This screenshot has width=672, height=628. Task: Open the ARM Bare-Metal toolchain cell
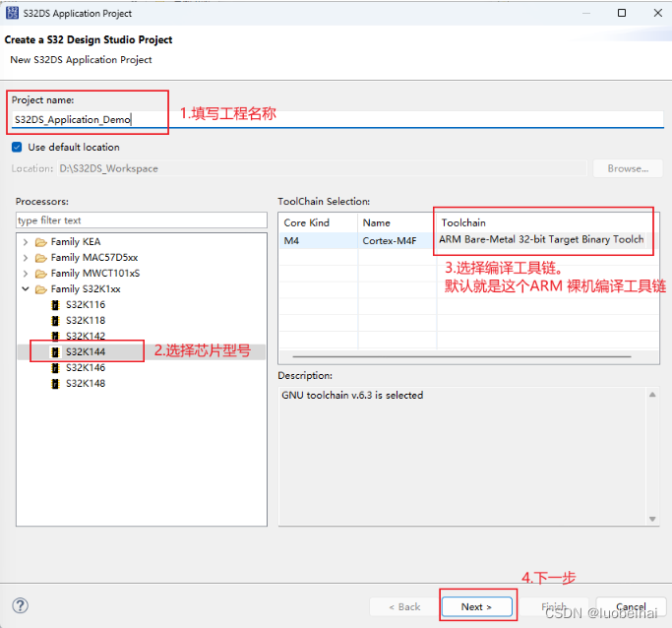pyautogui.click(x=541, y=239)
